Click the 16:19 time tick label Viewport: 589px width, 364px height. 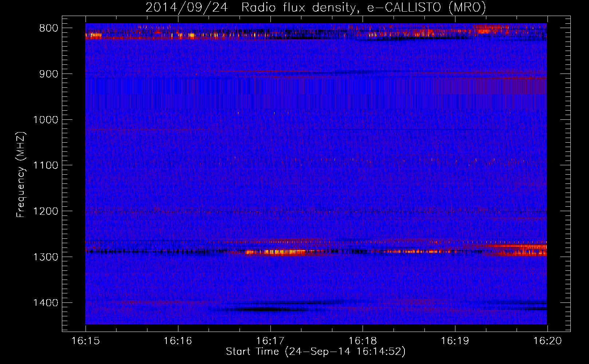(455, 341)
